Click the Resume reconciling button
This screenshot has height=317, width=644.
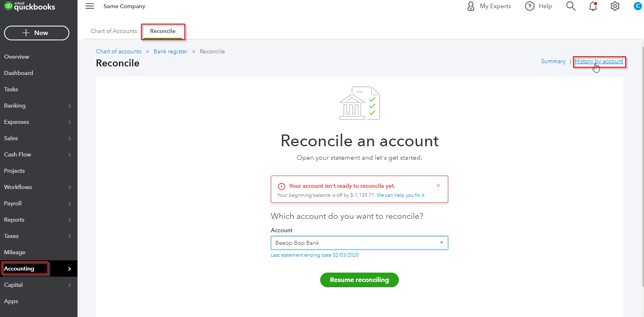click(359, 280)
